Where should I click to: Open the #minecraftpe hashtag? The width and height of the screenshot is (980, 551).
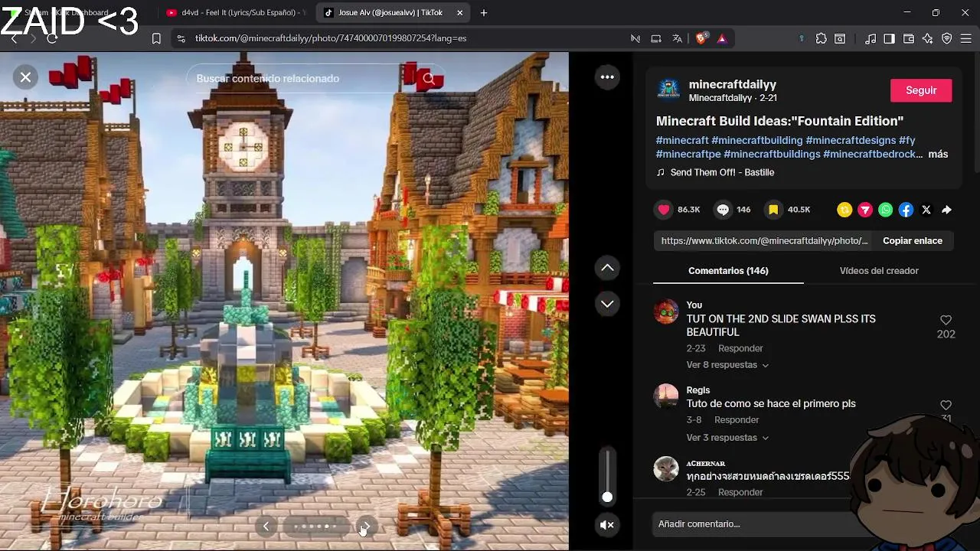pos(688,155)
